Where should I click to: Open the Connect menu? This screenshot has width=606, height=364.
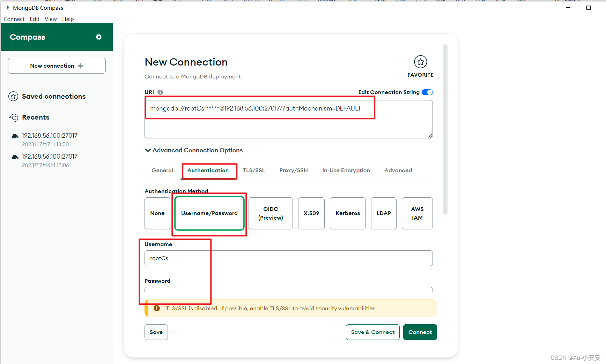[14, 19]
